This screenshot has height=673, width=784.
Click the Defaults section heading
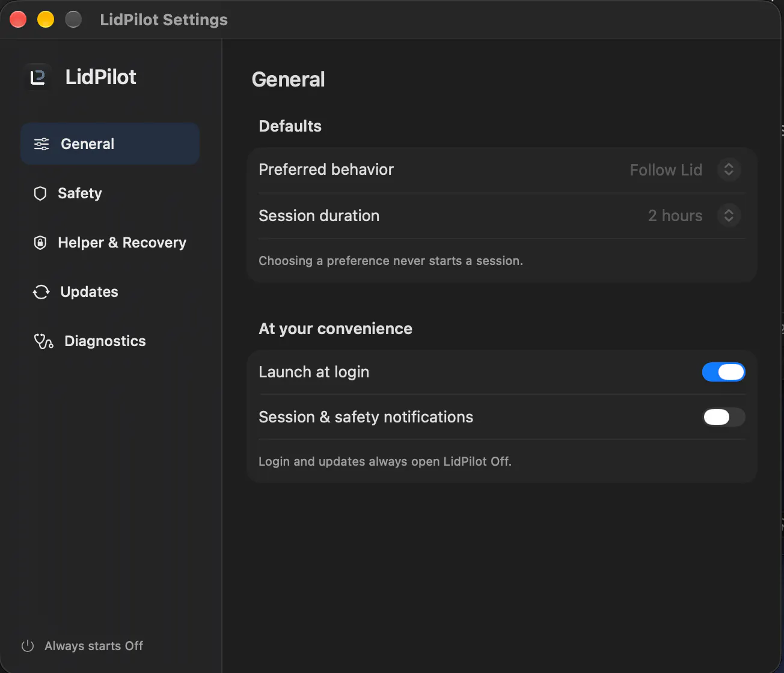click(x=290, y=126)
